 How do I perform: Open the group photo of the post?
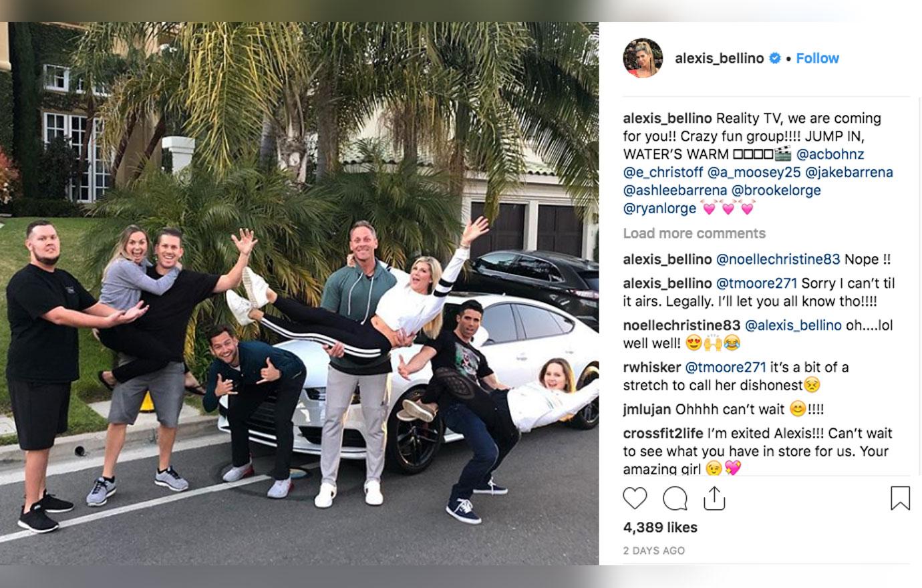tap(299, 293)
